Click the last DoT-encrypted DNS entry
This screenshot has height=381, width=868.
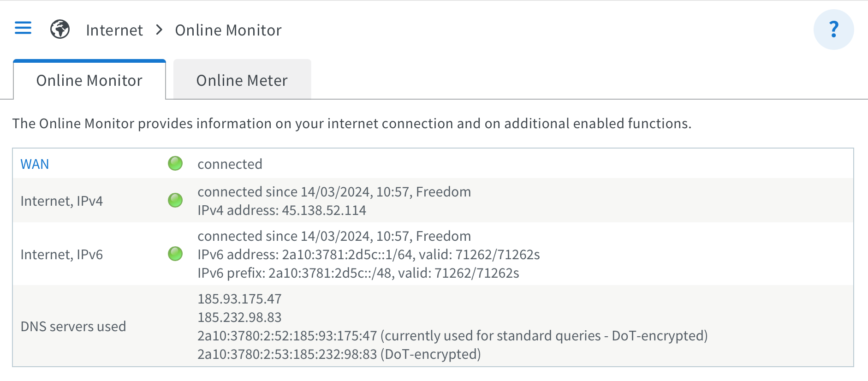pos(339,354)
